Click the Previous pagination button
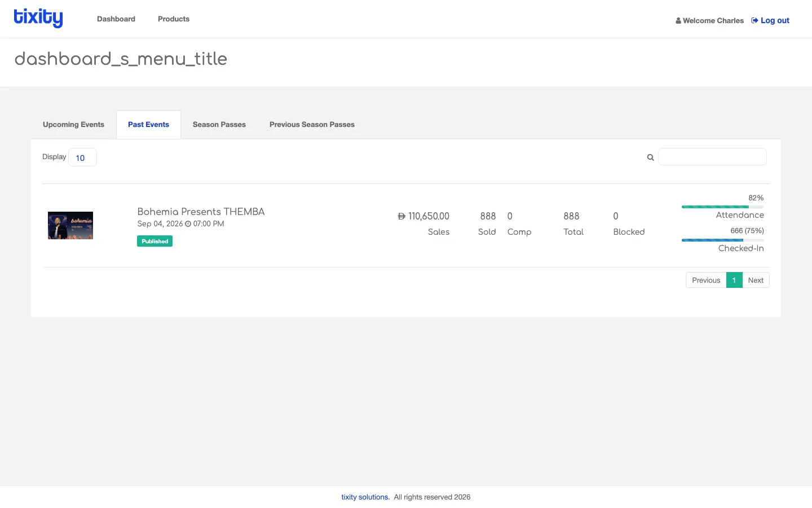The width and height of the screenshot is (812, 508). tap(706, 280)
